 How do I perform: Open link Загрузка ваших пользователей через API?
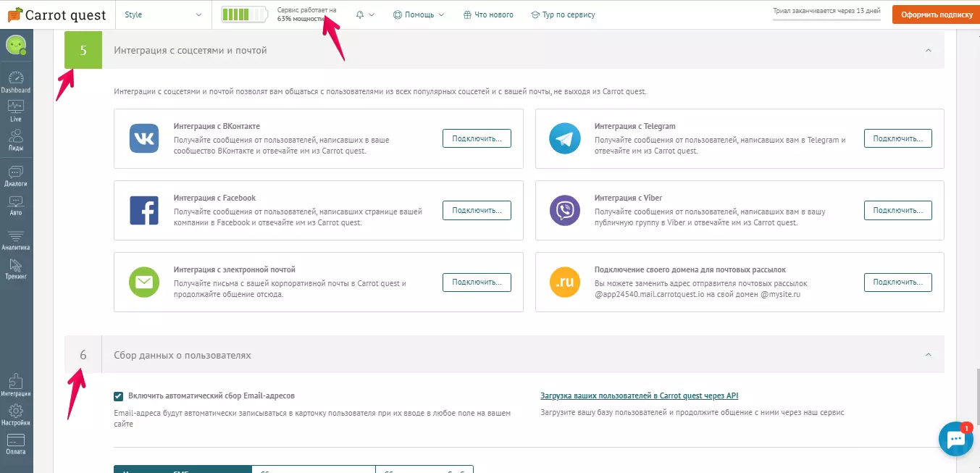[x=640, y=396]
